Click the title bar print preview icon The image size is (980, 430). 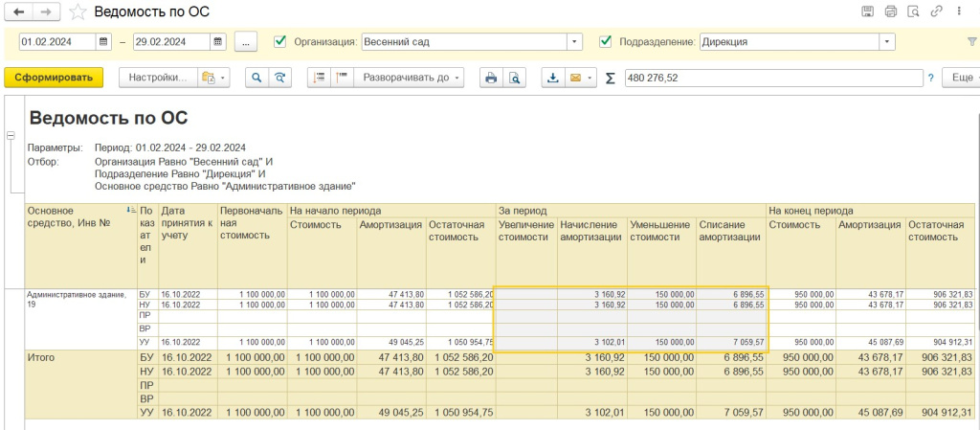click(913, 11)
